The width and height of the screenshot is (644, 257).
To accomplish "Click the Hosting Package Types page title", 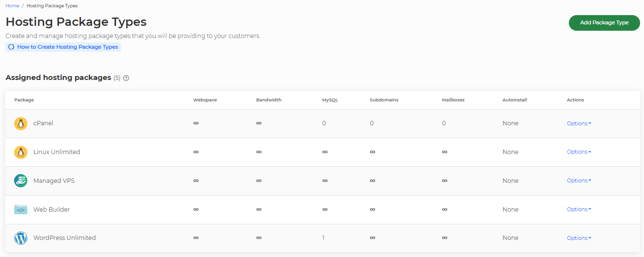I will coord(76,22).
